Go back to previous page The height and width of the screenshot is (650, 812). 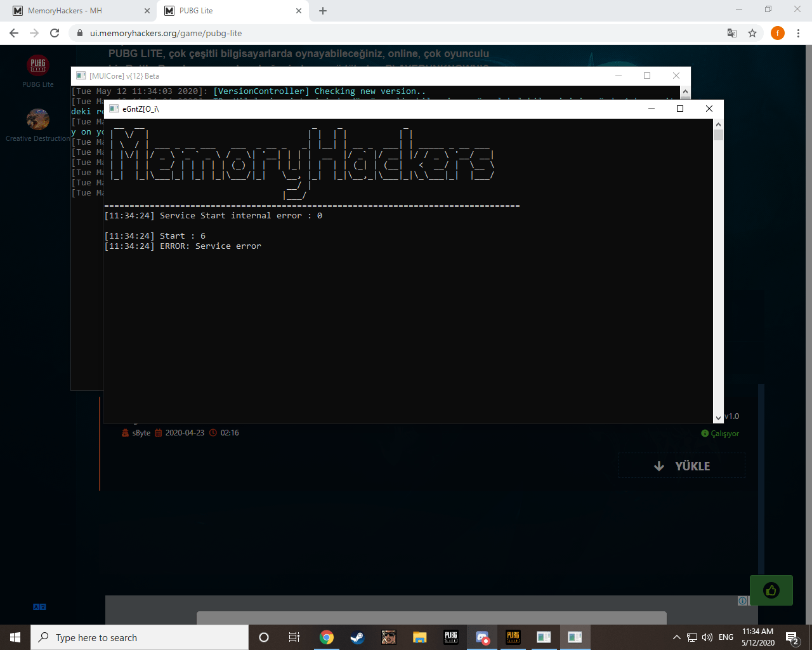(x=14, y=33)
